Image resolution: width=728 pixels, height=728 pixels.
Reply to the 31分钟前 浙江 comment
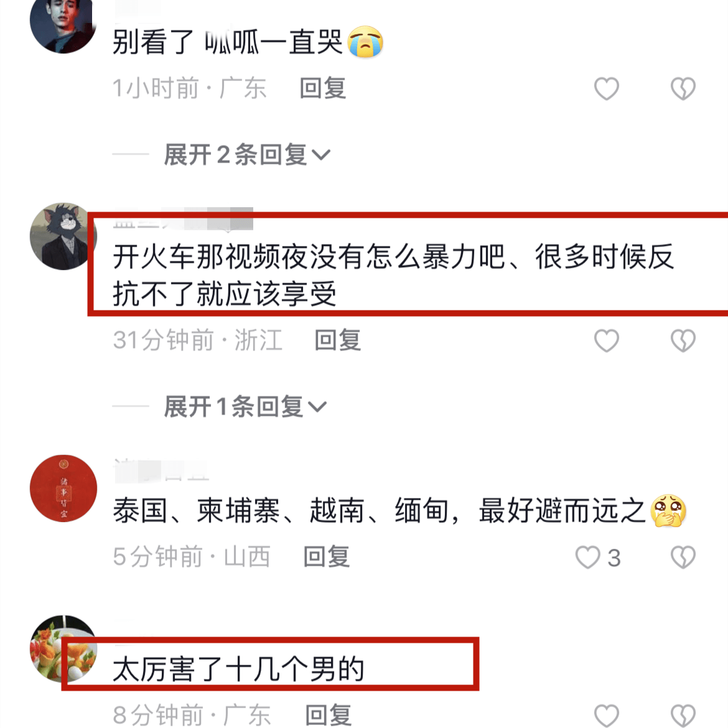tap(337, 340)
